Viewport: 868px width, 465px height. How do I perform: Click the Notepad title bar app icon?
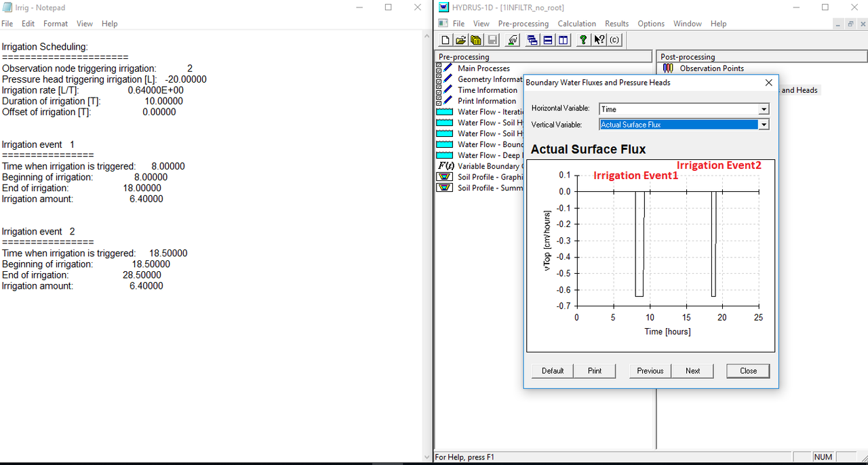click(6, 7)
